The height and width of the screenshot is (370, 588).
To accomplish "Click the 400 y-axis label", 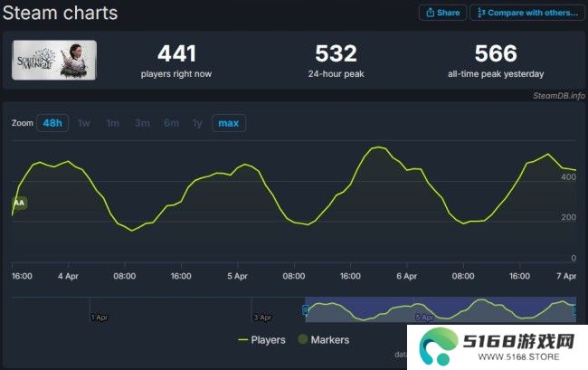I will pos(568,177).
